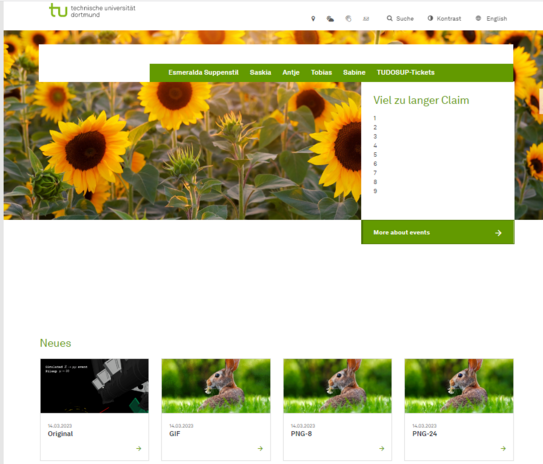Select the Tobias navigation item

[x=321, y=72]
